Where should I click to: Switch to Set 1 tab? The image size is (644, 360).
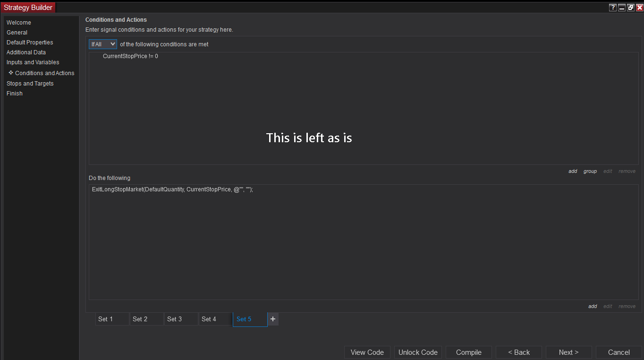click(x=112, y=319)
